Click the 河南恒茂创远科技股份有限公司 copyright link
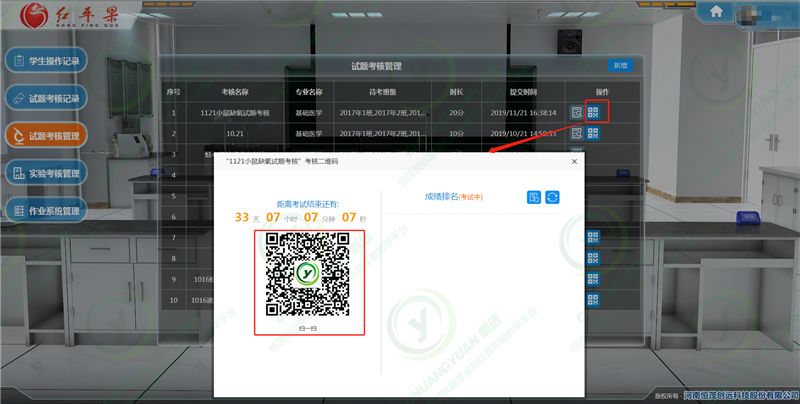The image size is (800, 404). [741, 395]
